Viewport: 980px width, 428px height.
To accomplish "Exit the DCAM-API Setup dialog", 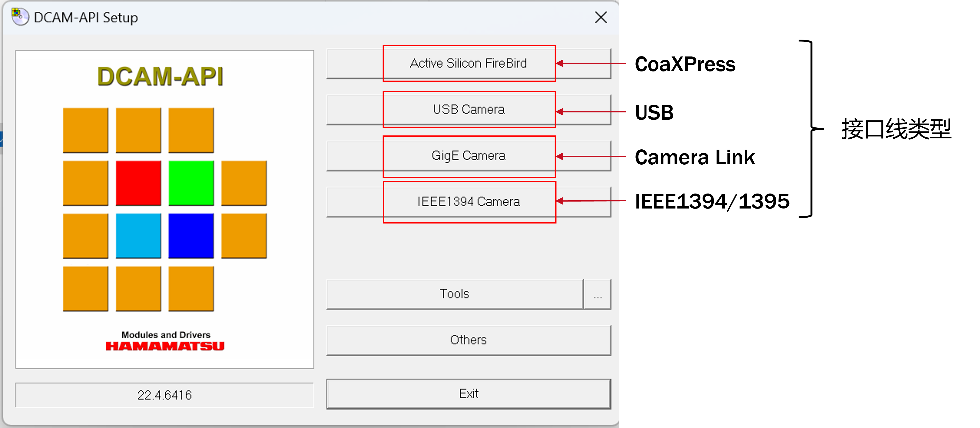I will click(x=469, y=394).
